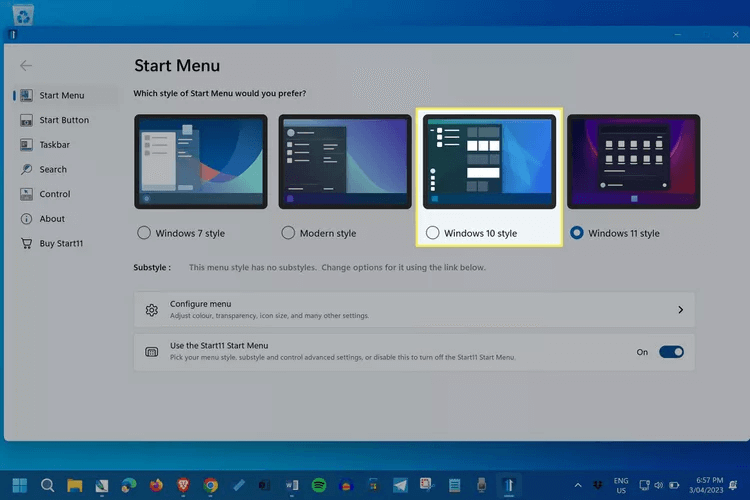Click the Use the Start11 Start Menu icon
The height and width of the screenshot is (500, 750).
152,352
